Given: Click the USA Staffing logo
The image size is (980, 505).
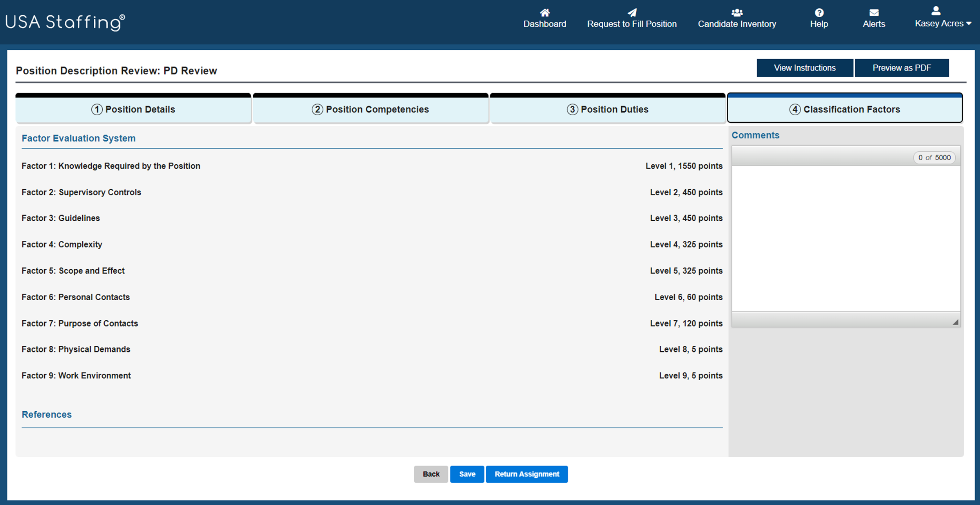Looking at the screenshot, I should (65, 22).
